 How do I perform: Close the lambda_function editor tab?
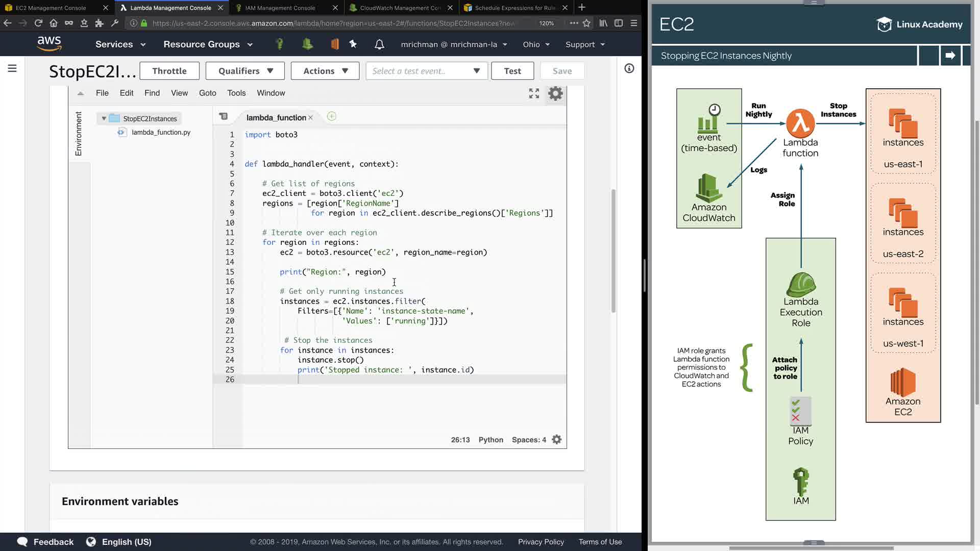(310, 118)
